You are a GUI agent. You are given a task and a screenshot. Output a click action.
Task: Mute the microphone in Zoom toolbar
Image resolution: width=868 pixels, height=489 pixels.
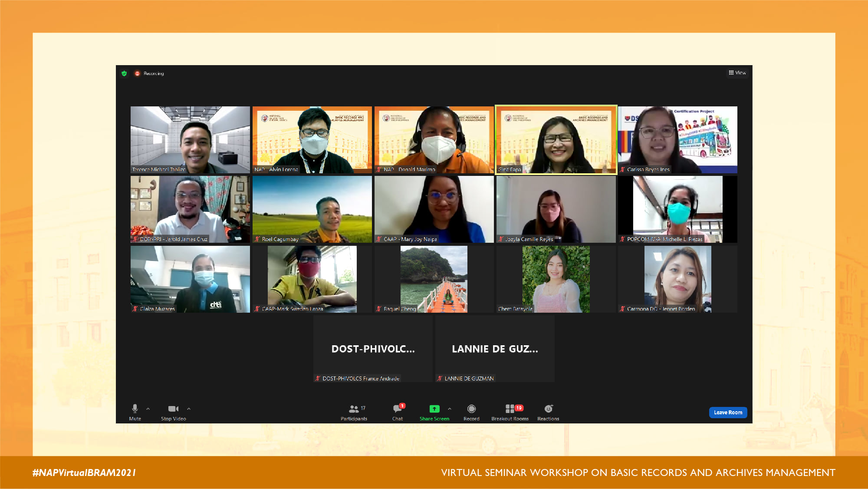click(135, 412)
